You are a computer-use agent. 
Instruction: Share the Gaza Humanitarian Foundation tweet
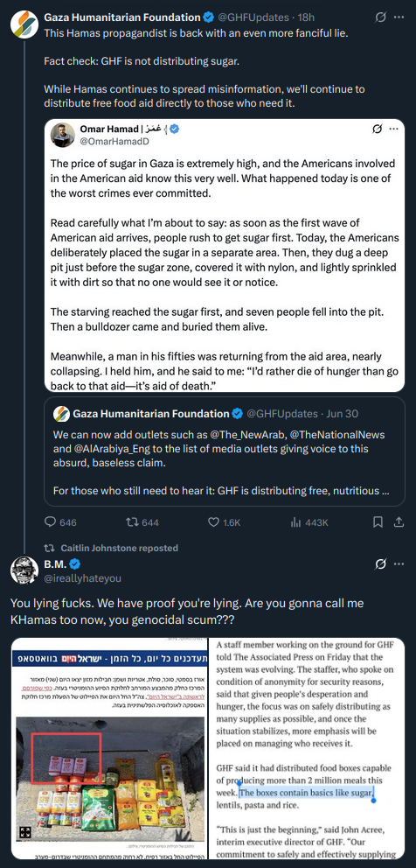pos(399,522)
